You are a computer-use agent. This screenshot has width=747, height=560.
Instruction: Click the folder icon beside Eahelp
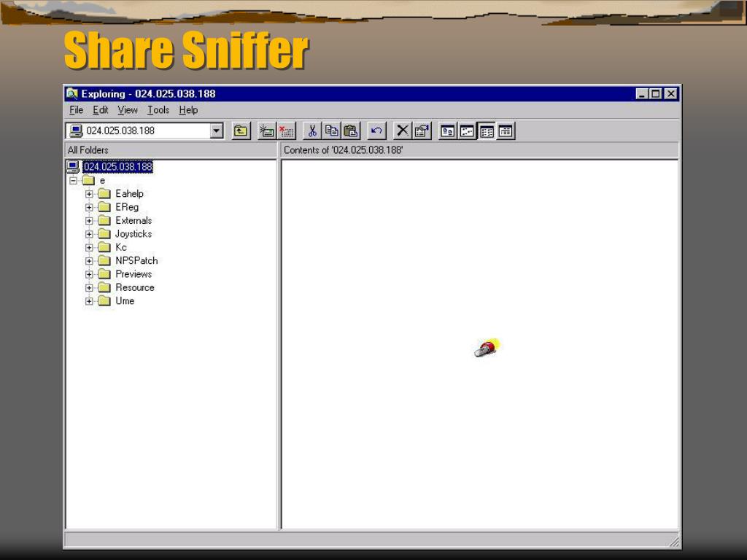(x=104, y=194)
